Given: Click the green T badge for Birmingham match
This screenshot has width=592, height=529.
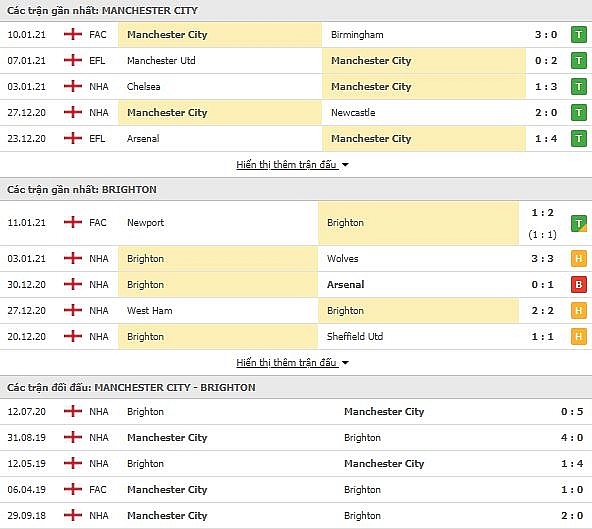Looking at the screenshot, I should click(578, 35).
